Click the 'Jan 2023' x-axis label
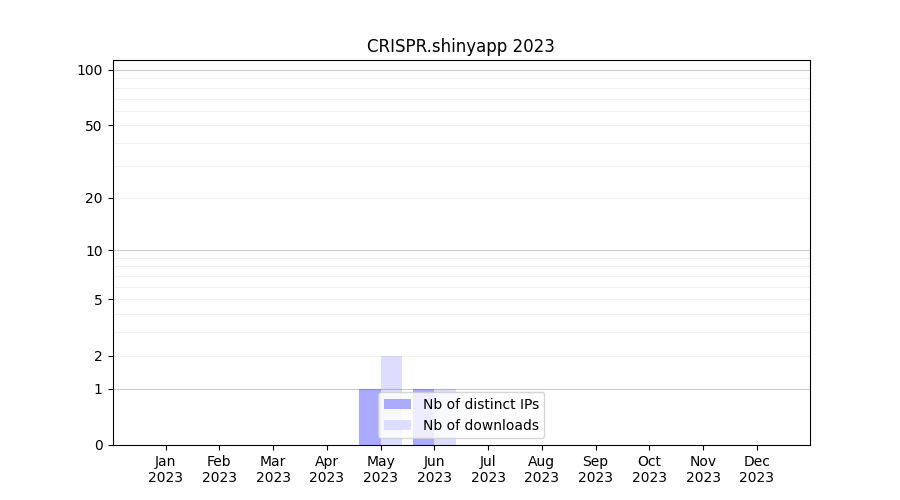This screenshot has height=500, width=900. coord(165,469)
